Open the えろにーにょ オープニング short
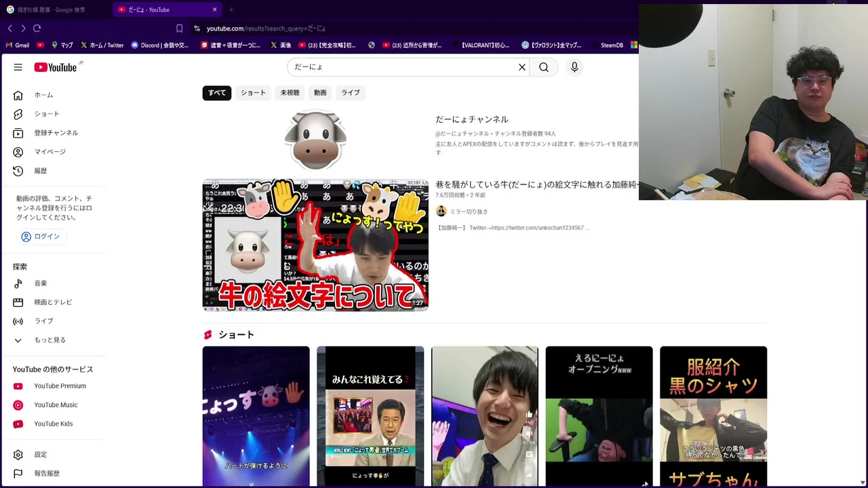This screenshot has height=488, width=868. [599, 416]
